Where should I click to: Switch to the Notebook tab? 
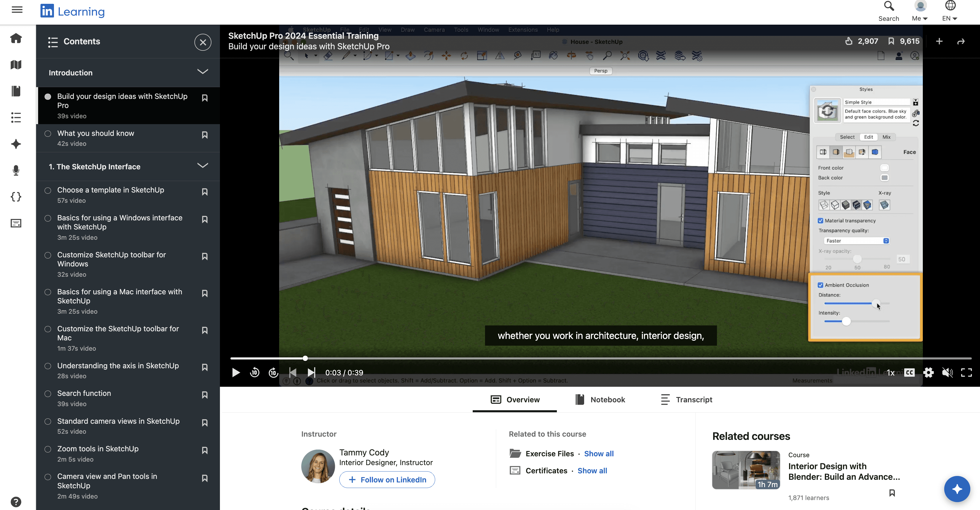(600, 399)
